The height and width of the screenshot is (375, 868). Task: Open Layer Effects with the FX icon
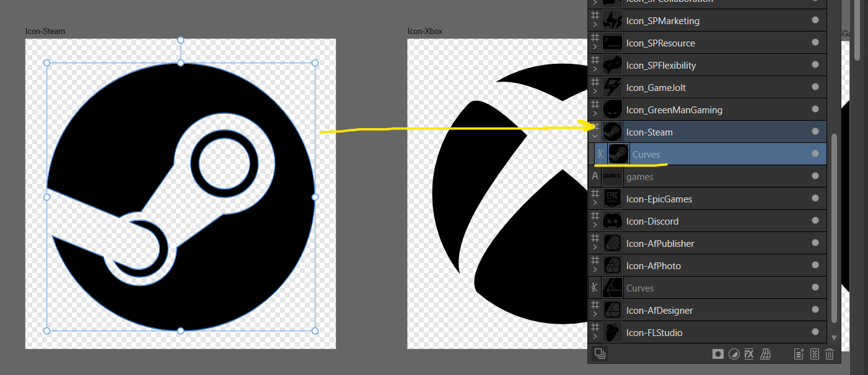(x=749, y=354)
